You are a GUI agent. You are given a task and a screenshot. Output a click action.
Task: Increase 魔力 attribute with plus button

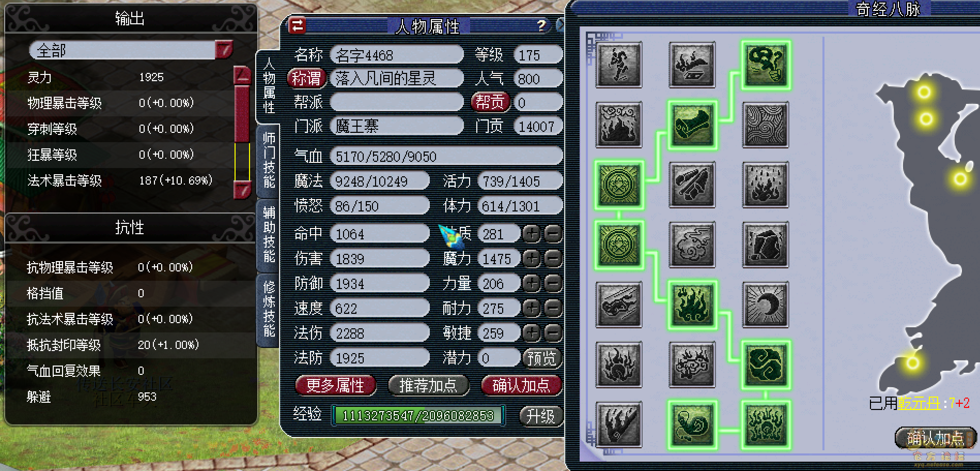(532, 258)
